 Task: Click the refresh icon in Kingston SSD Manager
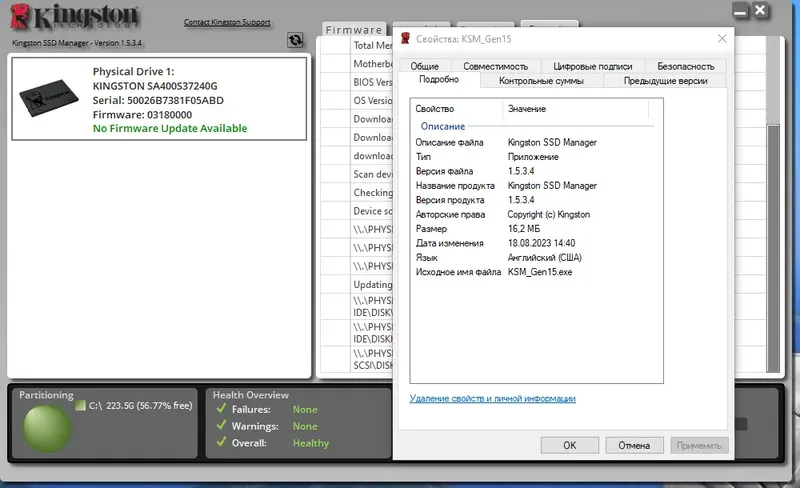[295, 40]
